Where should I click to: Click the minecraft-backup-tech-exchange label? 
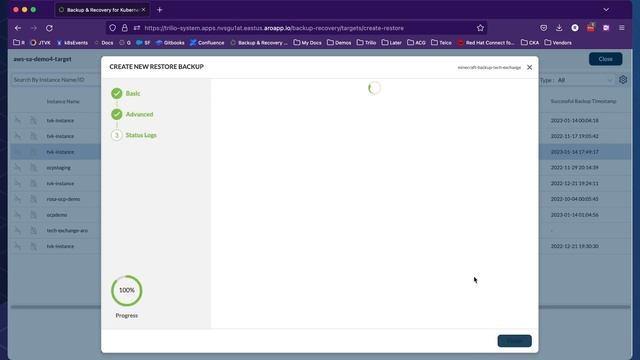pyautogui.click(x=489, y=67)
